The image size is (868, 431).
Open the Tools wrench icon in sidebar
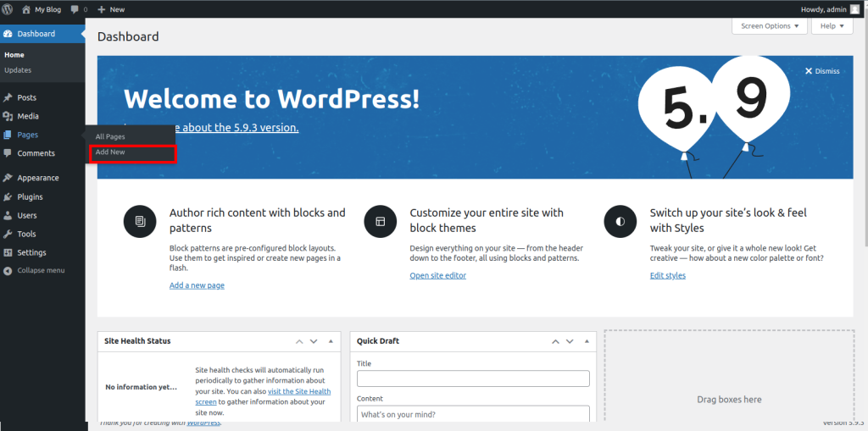[8, 235]
